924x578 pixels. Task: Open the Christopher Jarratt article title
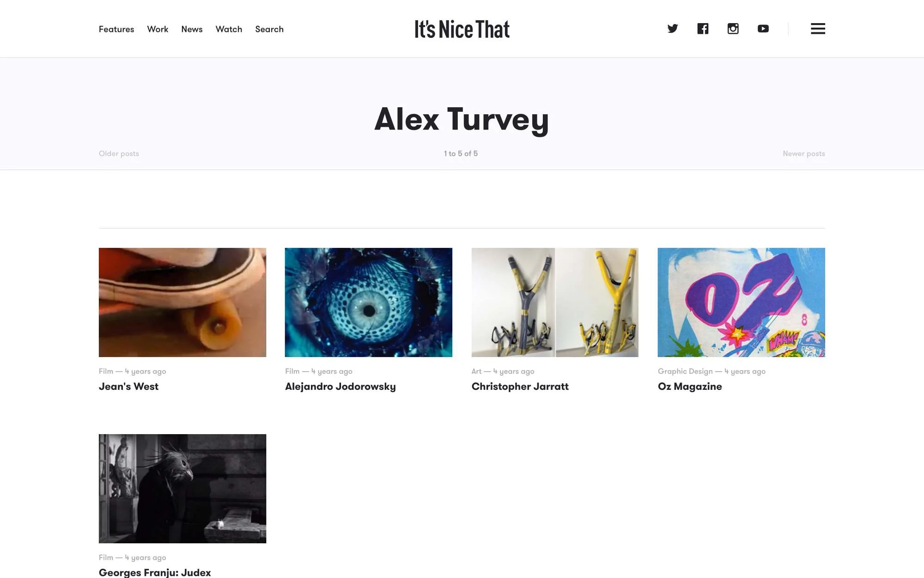point(520,387)
